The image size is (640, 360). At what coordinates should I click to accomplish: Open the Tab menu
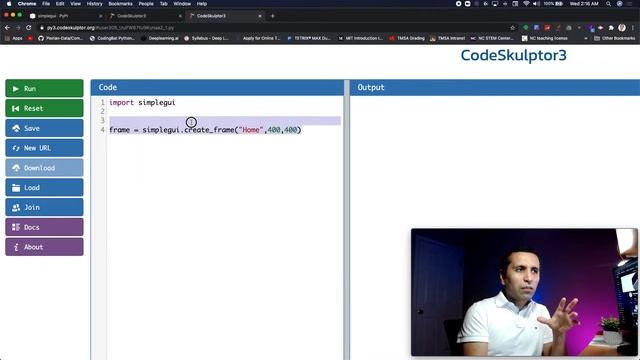pyautogui.click(x=163, y=4)
